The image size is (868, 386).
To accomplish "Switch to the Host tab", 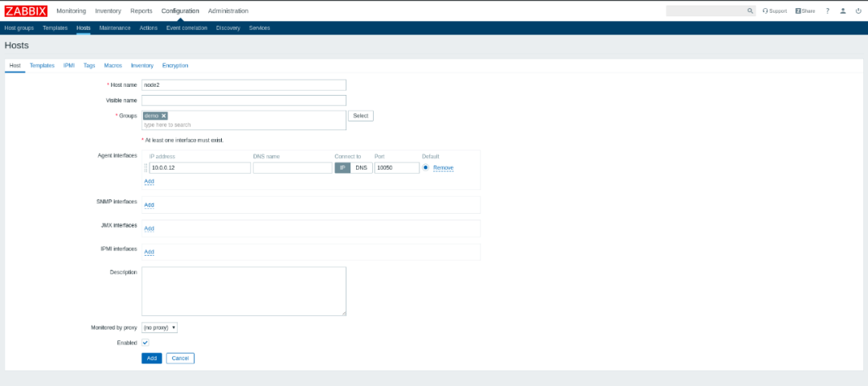I will [x=15, y=65].
